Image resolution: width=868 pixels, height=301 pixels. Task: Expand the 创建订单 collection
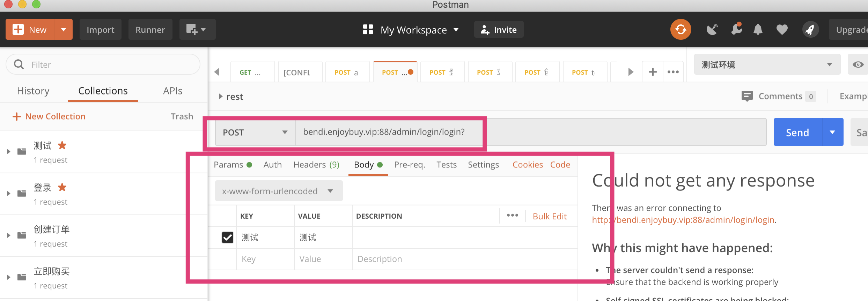pyautogui.click(x=8, y=235)
